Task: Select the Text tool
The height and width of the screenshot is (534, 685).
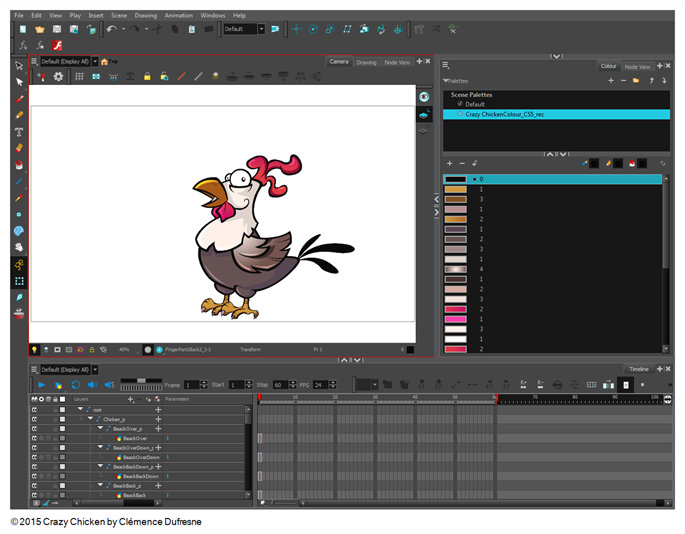Action: (19, 132)
